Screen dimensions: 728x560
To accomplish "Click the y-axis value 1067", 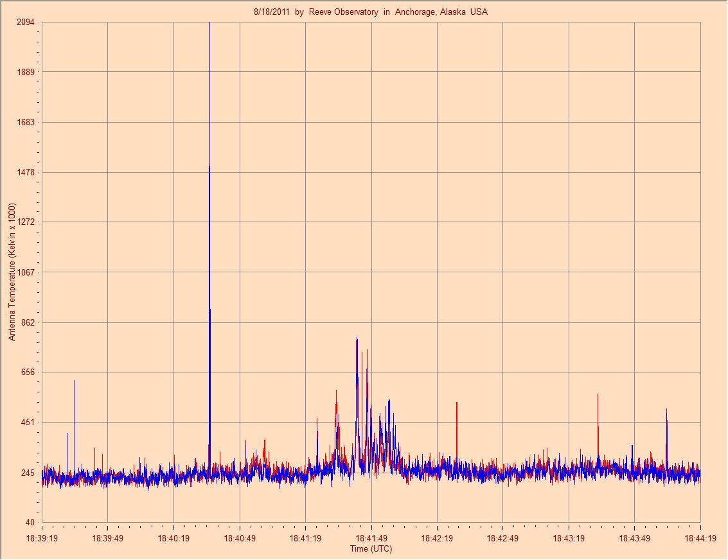I will [x=26, y=272].
